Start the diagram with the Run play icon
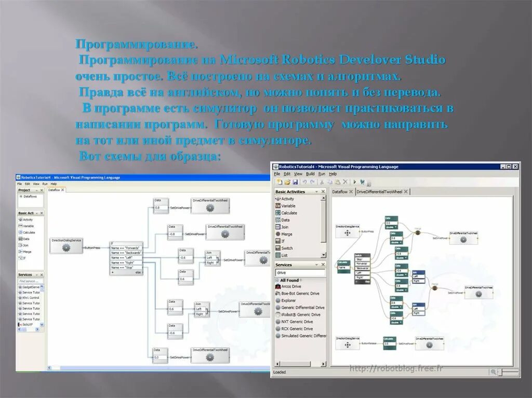The image size is (532, 398). pyautogui.click(x=354, y=182)
